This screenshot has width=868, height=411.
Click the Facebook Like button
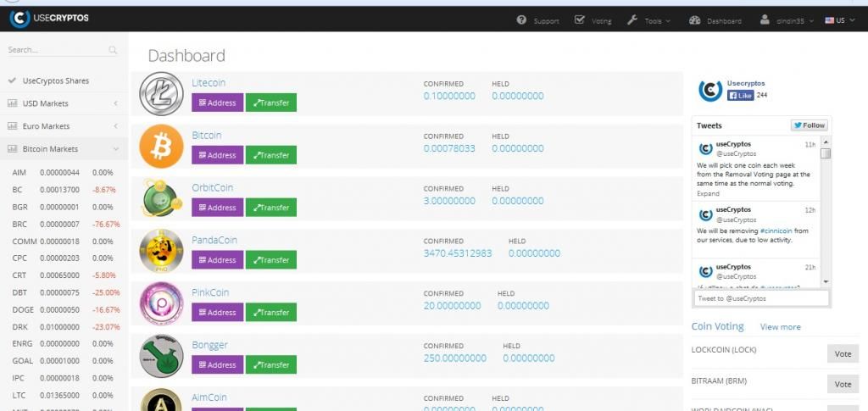[x=740, y=96]
